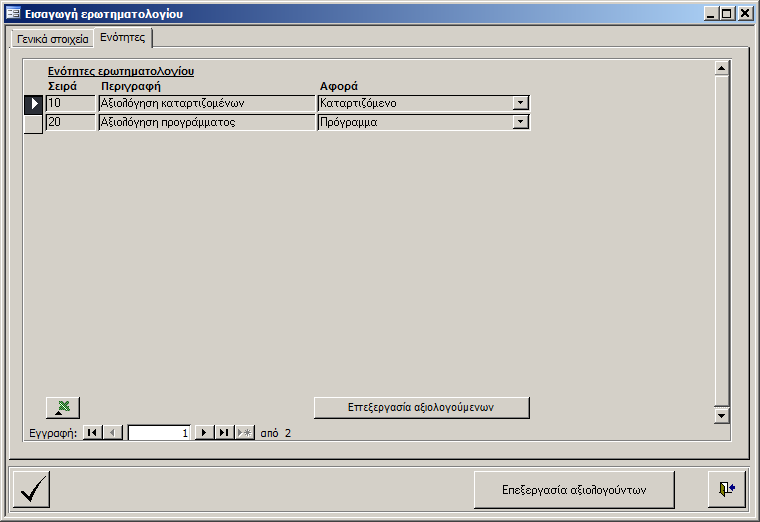This screenshot has height=522, width=760.
Task: Click the record number input field
Action: (x=159, y=433)
